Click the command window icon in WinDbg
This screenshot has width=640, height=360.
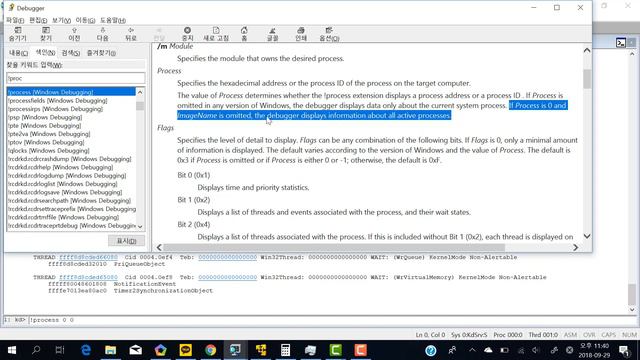[621, 43]
